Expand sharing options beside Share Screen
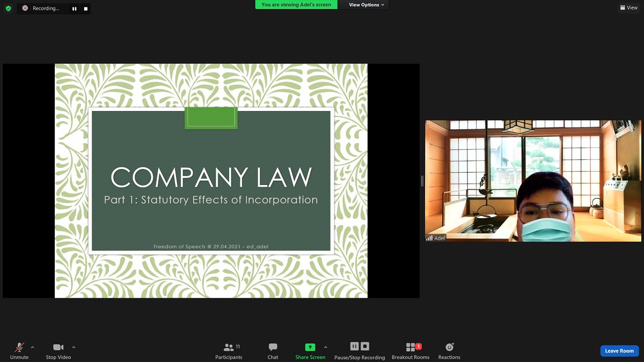This screenshot has width=644, height=362. pyautogui.click(x=325, y=347)
